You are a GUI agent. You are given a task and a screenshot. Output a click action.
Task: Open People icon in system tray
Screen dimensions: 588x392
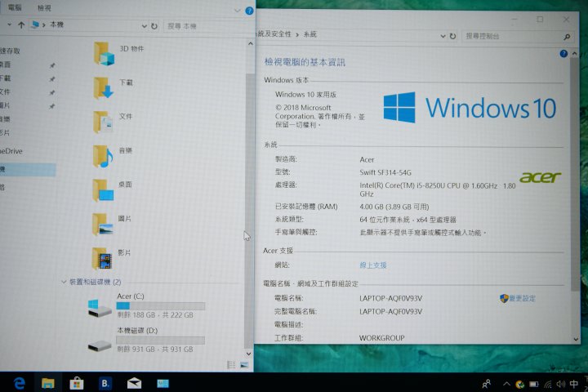click(x=487, y=384)
